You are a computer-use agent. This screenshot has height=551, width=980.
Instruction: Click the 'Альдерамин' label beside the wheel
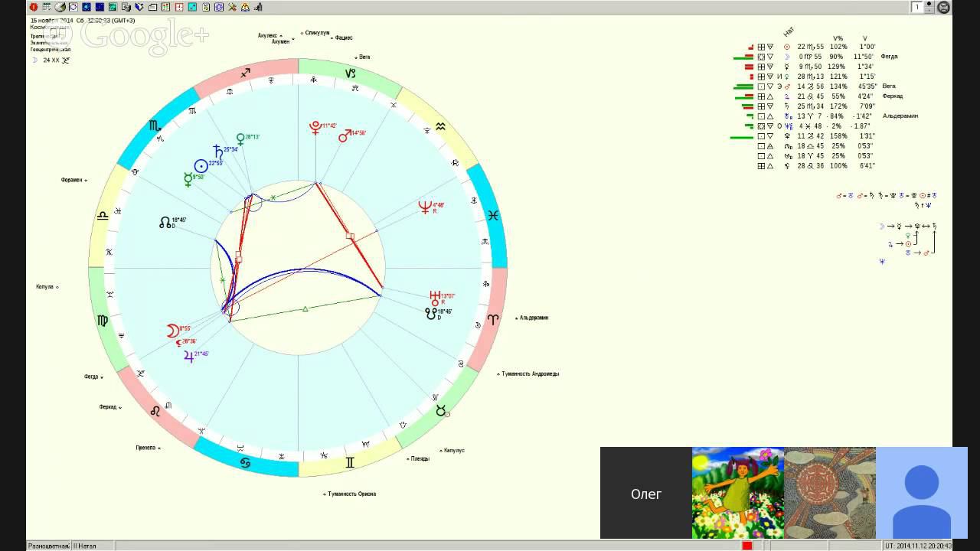point(533,318)
